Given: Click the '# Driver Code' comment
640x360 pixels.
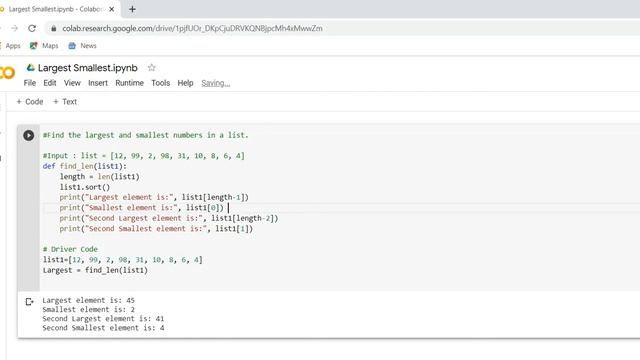Looking at the screenshot, I should point(70,249).
